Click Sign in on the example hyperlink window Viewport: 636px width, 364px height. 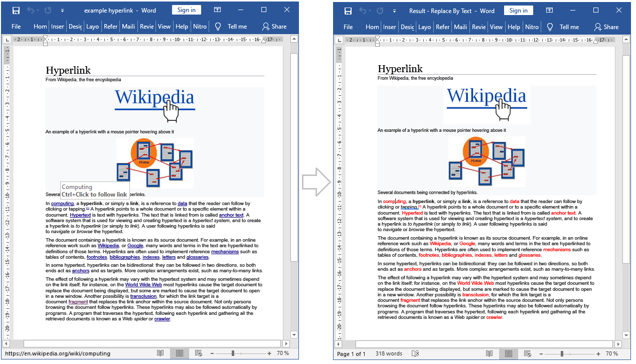point(186,10)
